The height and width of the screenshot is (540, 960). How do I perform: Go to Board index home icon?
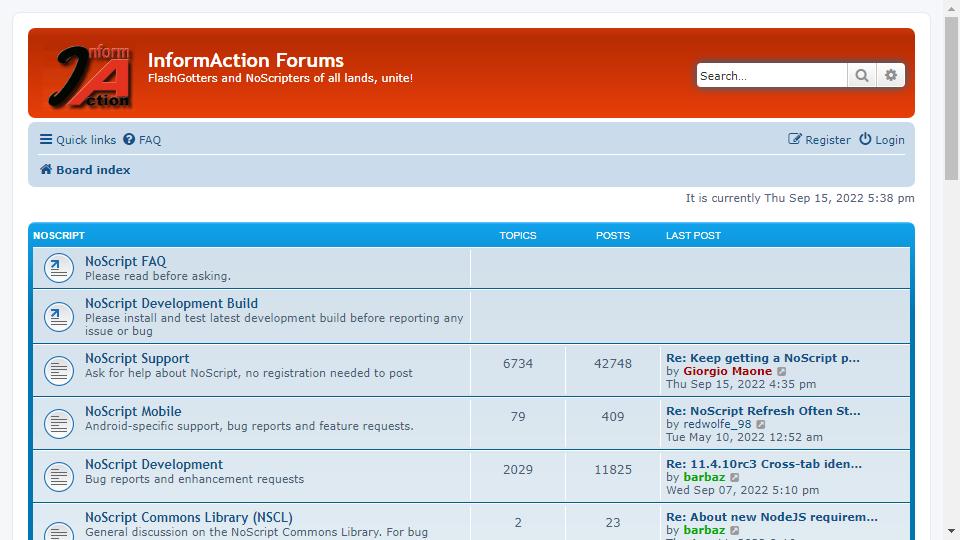(x=46, y=169)
